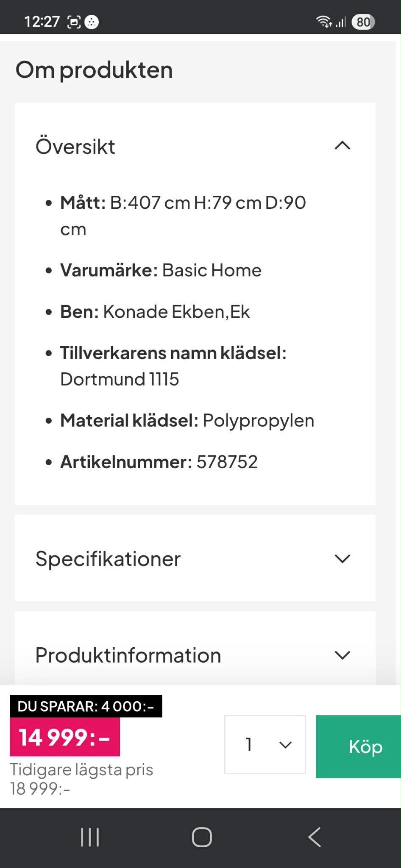The width and height of the screenshot is (401, 868).
Task: Tap the Android home navigation icon
Action: [x=202, y=837]
